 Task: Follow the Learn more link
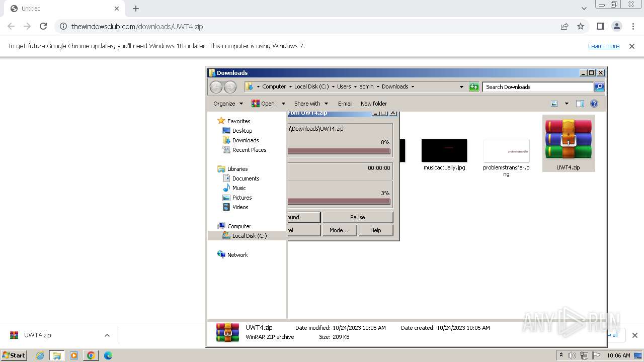(604, 46)
